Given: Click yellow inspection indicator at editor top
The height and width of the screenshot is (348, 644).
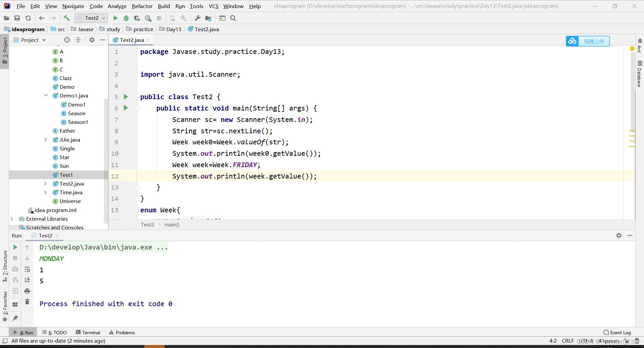Looking at the screenshot, I should pyautogui.click(x=632, y=49).
